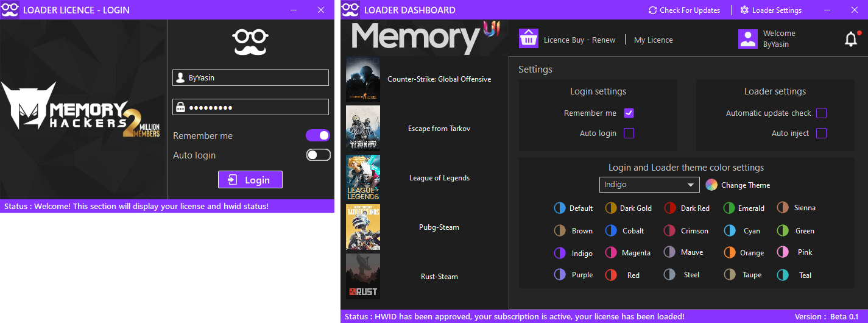
Task: Pick the Pink theme color swatch
Action: tap(783, 252)
